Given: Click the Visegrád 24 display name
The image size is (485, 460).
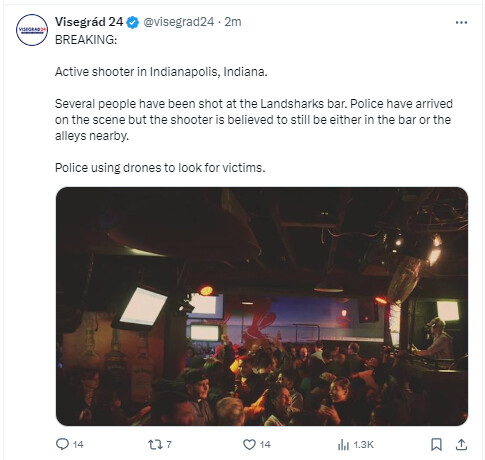Looking at the screenshot, I should tap(89, 22).
